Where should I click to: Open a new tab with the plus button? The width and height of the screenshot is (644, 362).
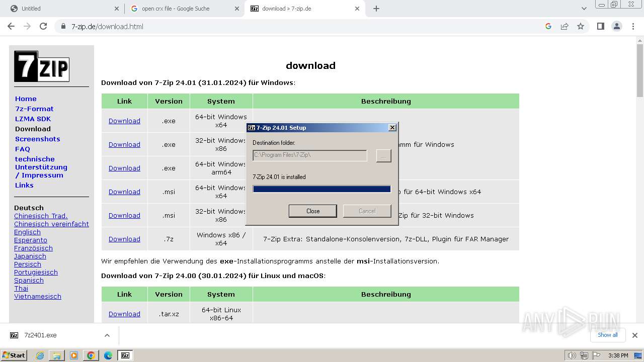click(376, 9)
